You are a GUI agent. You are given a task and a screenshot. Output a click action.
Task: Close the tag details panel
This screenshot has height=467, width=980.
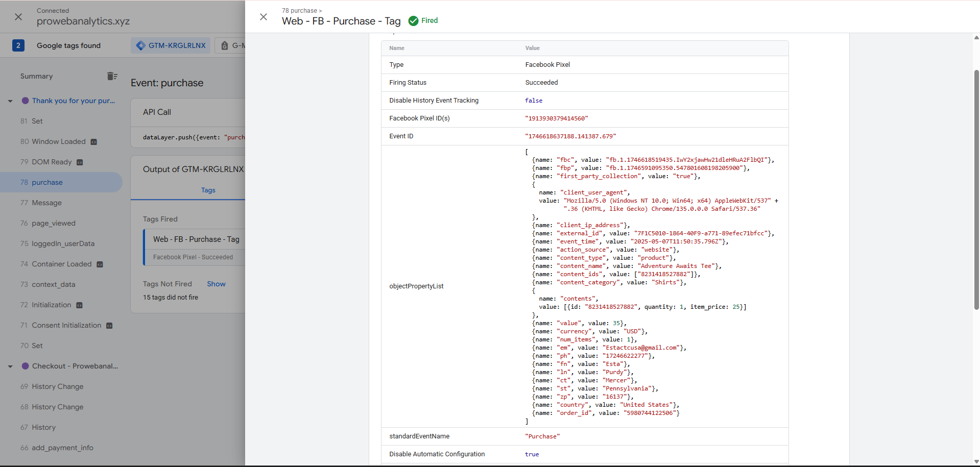264,17
